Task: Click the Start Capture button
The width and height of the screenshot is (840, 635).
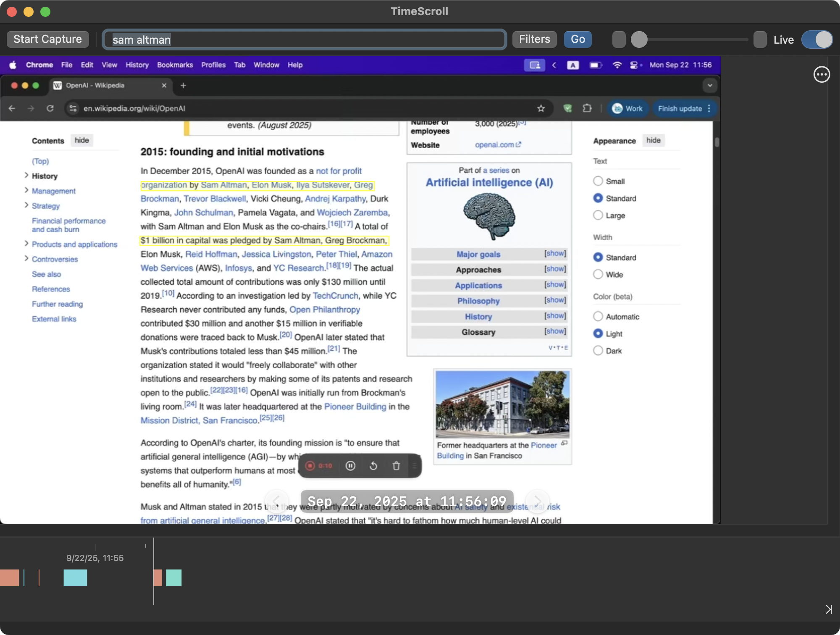Action: pos(47,39)
